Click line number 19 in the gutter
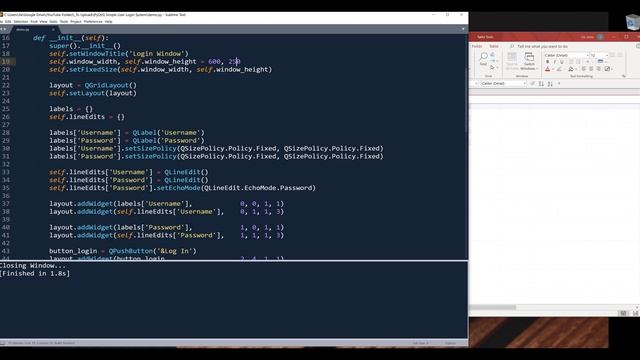The image size is (640, 360). [6, 62]
